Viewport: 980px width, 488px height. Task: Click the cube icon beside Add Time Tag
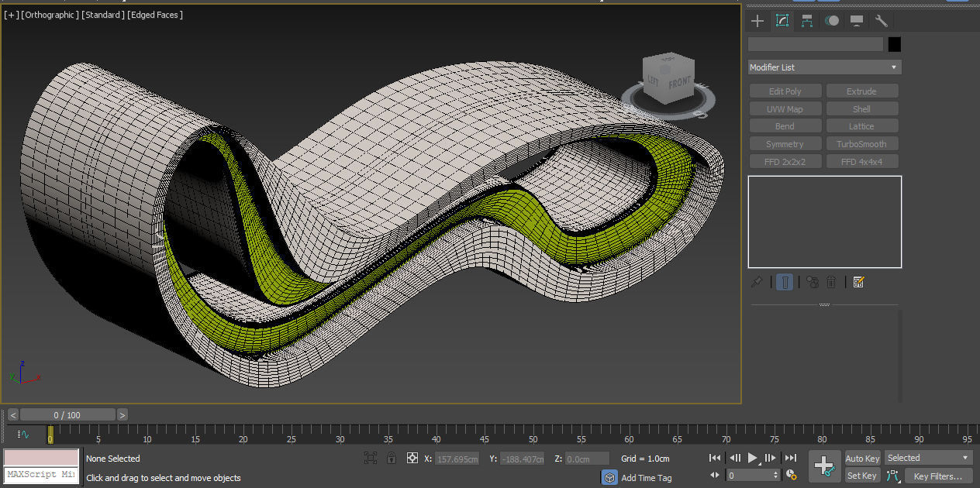coord(609,478)
